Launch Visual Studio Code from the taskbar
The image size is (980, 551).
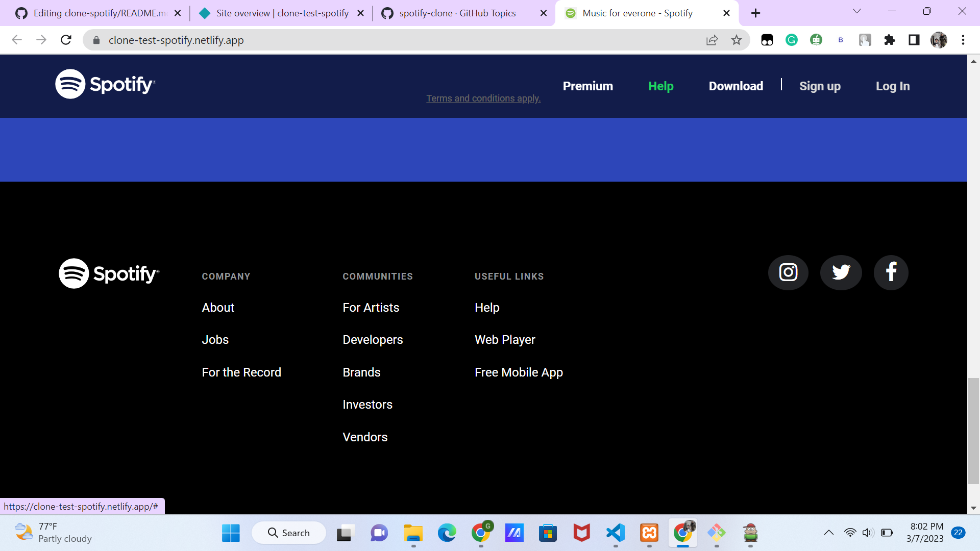tap(616, 533)
